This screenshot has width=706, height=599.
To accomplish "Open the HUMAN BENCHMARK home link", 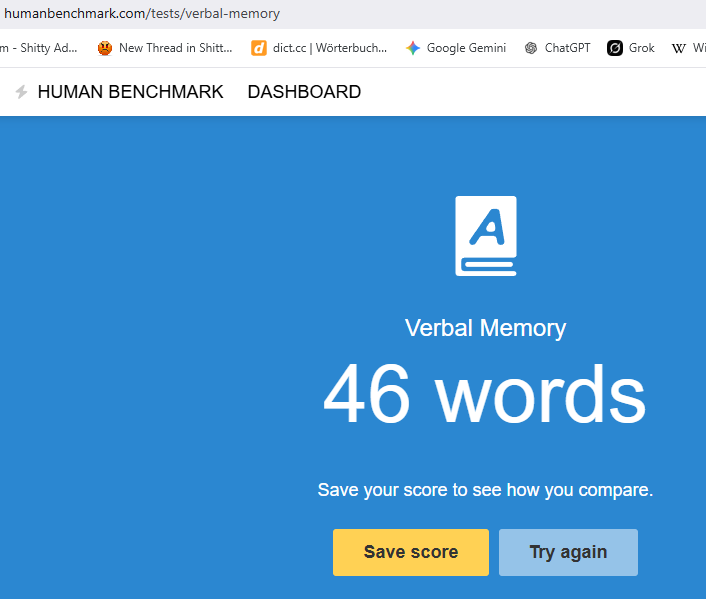I will 130,92.
